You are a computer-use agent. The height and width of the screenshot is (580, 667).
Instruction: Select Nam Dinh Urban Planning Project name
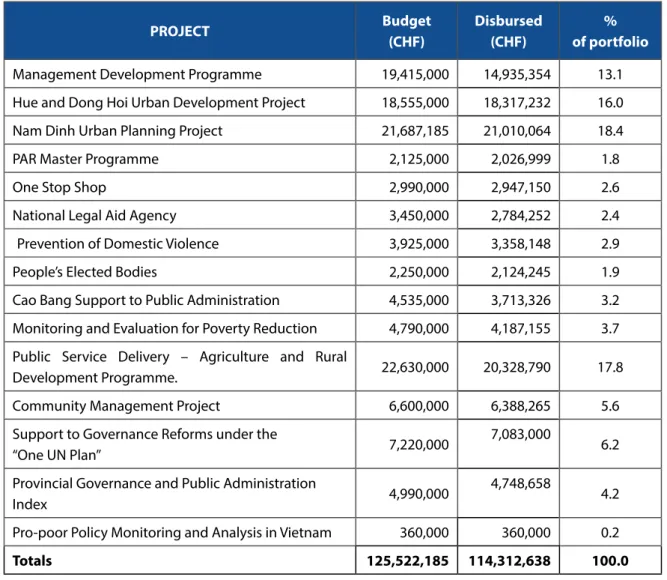point(117,131)
